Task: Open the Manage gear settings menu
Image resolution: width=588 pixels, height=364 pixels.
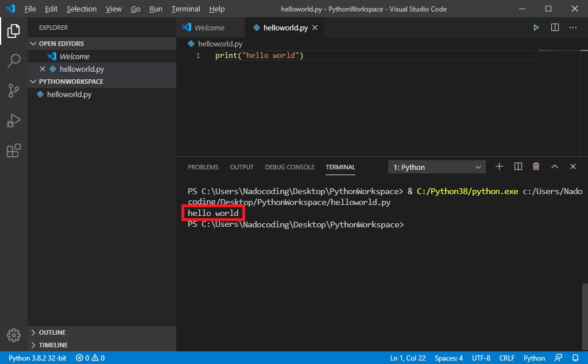Action: (x=14, y=335)
